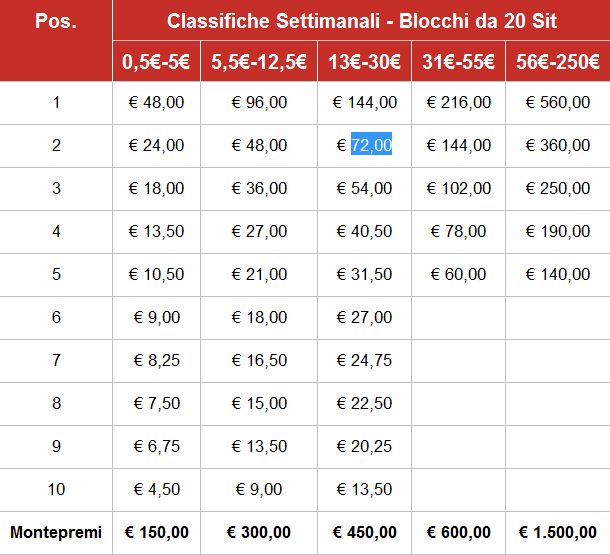Select the 31€-55€ column header
The height and width of the screenshot is (555, 610).
click(458, 62)
